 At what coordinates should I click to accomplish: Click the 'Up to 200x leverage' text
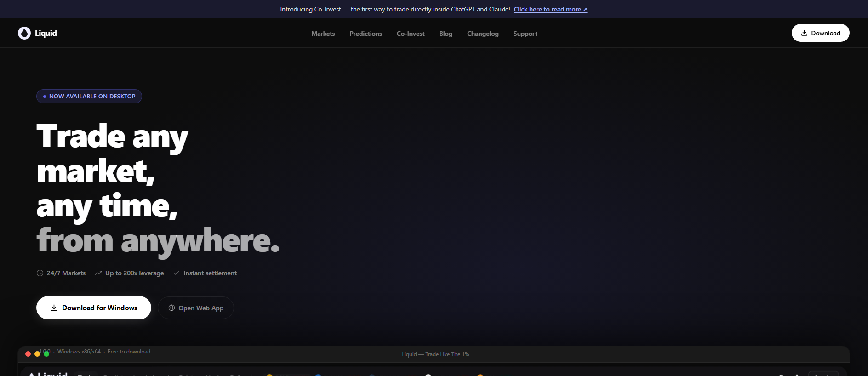tap(135, 273)
